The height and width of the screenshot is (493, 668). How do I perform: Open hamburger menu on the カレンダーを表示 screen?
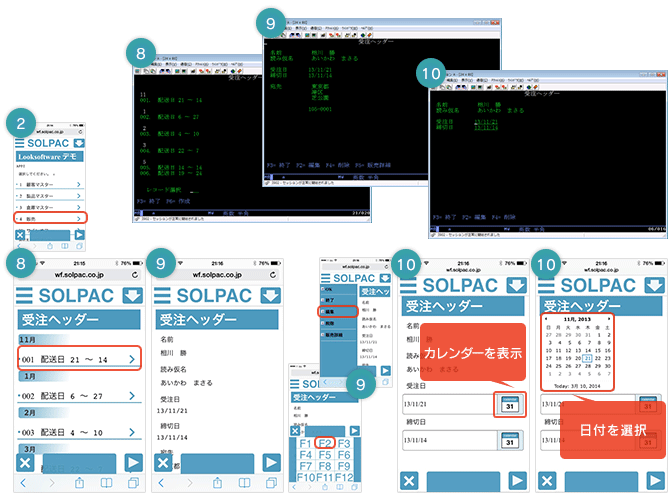coord(408,285)
